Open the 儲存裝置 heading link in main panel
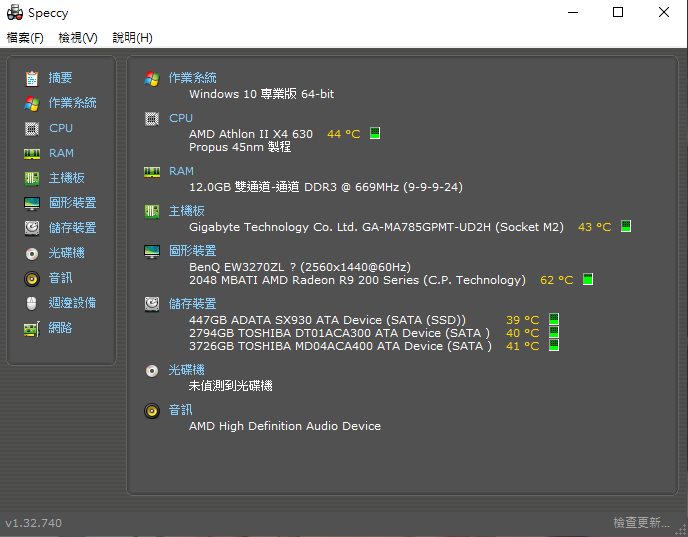688x537 pixels. (193, 304)
